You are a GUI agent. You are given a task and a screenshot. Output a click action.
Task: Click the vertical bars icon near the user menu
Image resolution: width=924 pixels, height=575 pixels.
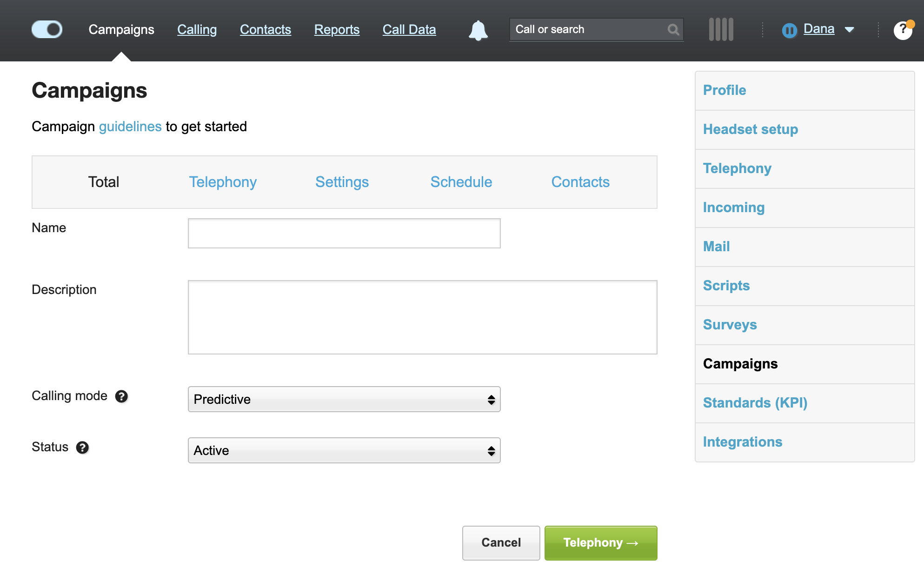(x=720, y=29)
